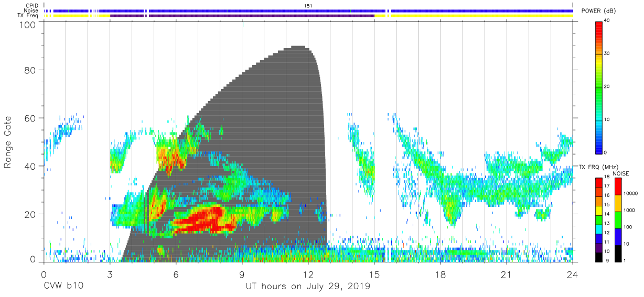This screenshot has width=644, height=297.
Task: Click x-axis tick label '3'
Action: click(110, 275)
